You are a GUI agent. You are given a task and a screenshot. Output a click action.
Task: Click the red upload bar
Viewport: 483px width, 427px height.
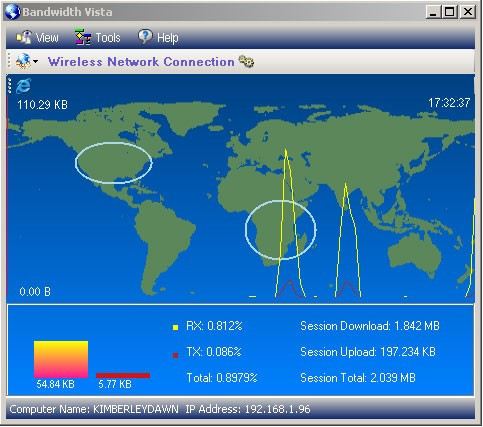pyautogui.click(x=123, y=376)
